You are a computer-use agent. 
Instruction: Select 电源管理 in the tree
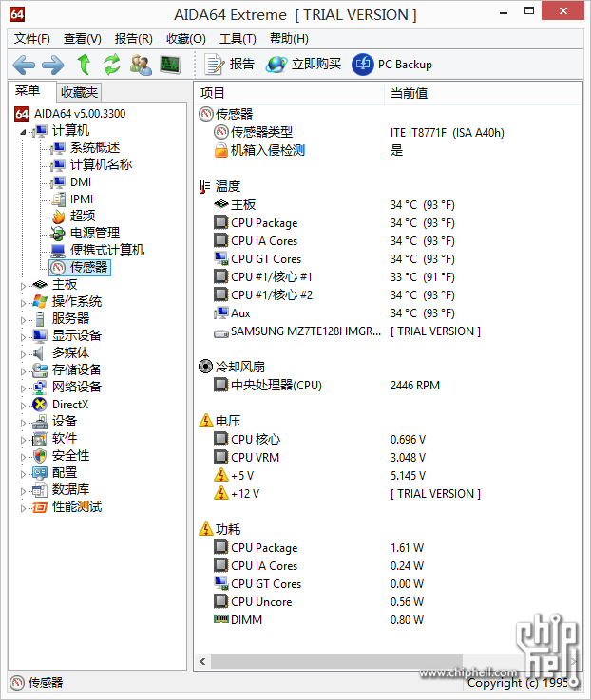point(85,233)
